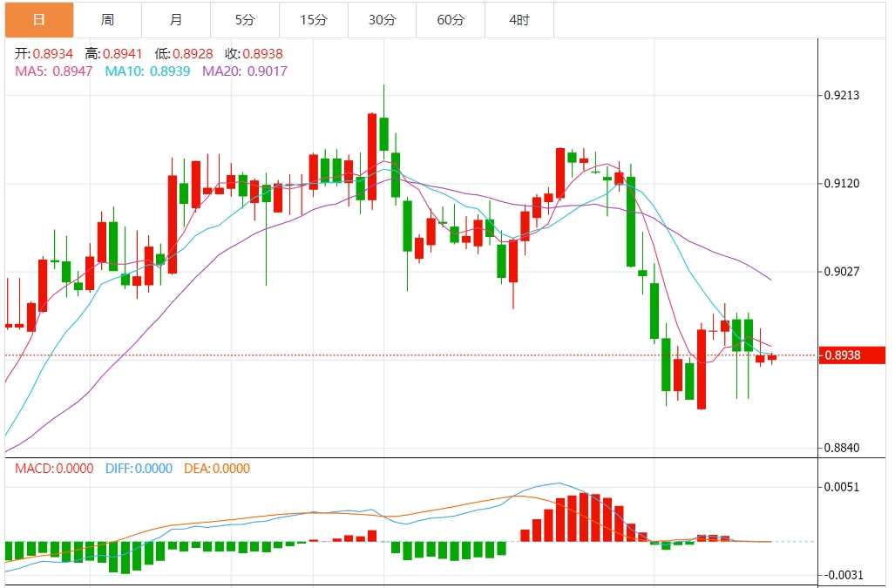Click the MA20: 0.9017 indicator label
This screenshot has width=895, height=588.
pyautogui.click(x=245, y=71)
